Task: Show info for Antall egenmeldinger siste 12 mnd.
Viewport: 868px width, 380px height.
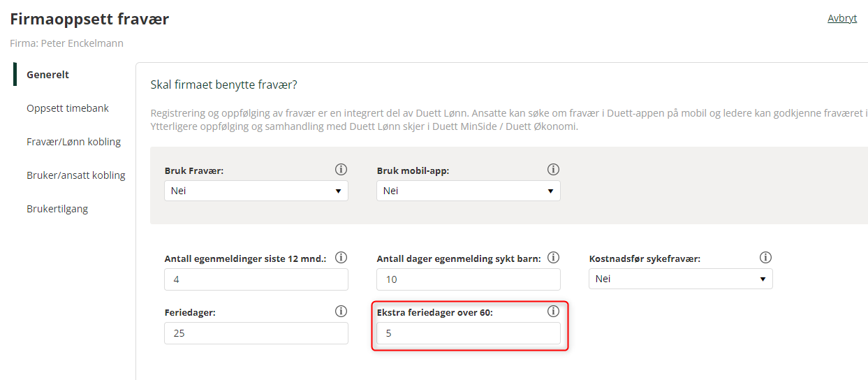Action: click(x=341, y=258)
